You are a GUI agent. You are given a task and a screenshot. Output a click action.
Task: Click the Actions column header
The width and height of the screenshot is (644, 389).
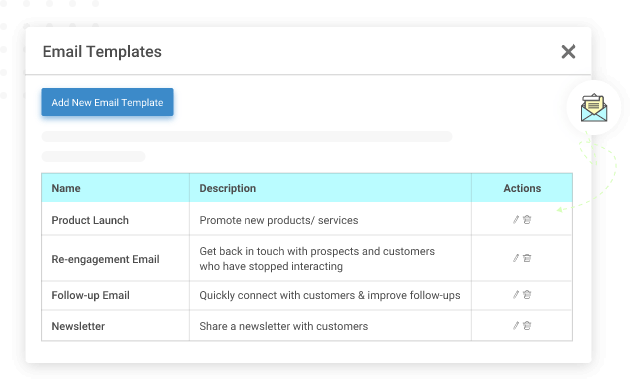point(522,188)
